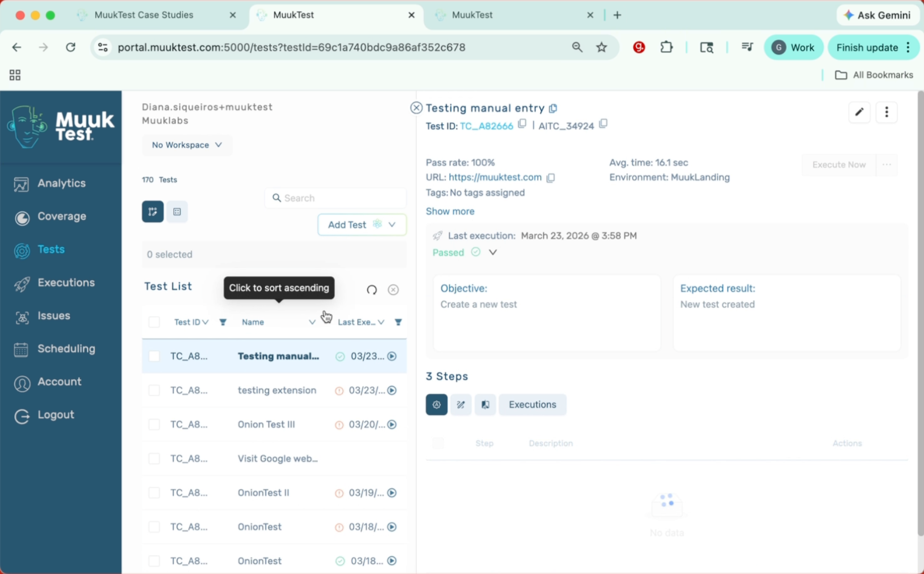The height and width of the screenshot is (574, 924).
Task: Expand the Passed execution details chevron
Action: click(x=493, y=252)
